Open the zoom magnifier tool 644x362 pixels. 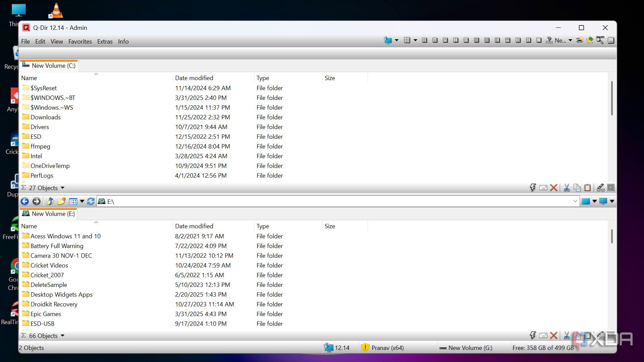[600, 40]
